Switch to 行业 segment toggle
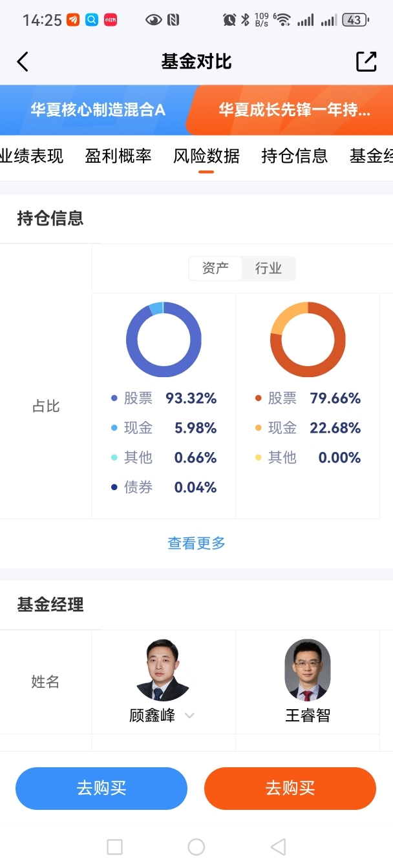Viewport: 393px width, 868px height. (x=268, y=269)
